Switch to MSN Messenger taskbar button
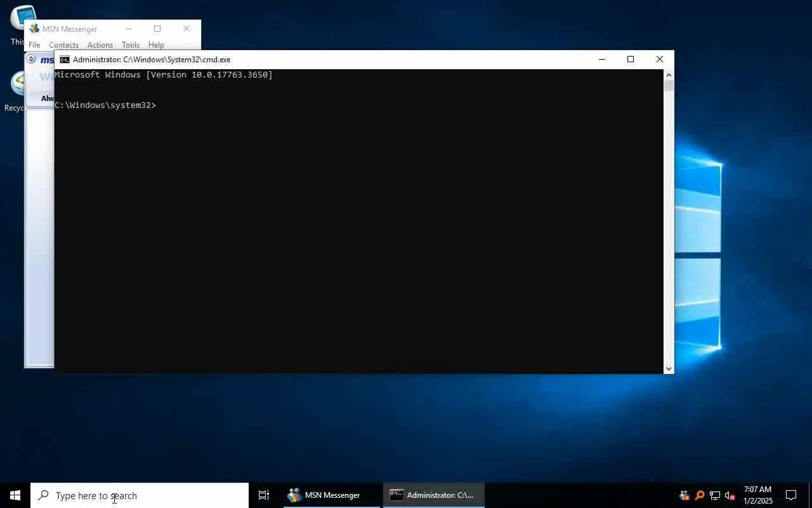 coord(332,495)
